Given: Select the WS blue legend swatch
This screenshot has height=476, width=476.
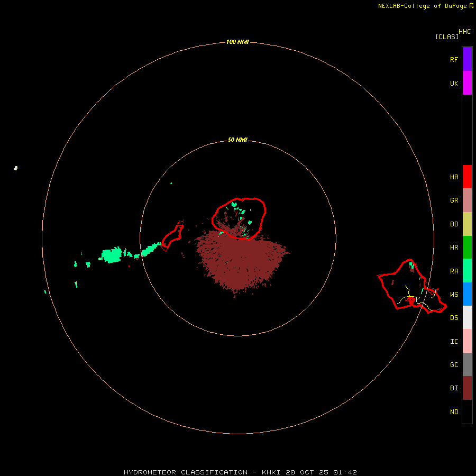Looking at the screenshot, I should (x=467, y=294).
